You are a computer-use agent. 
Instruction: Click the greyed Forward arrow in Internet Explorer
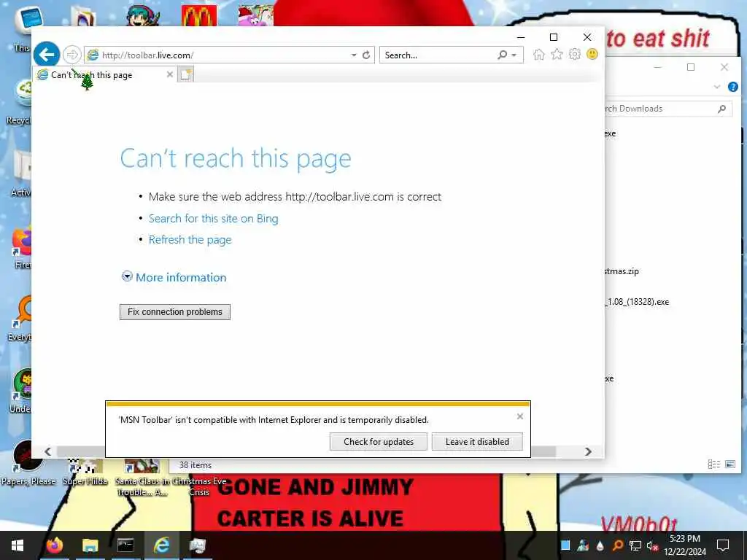tap(72, 55)
